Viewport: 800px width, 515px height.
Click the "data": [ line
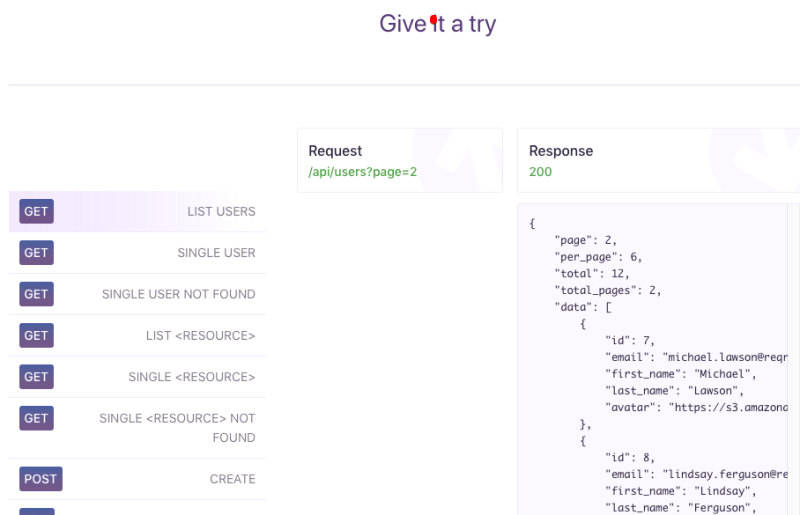[x=583, y=307]
